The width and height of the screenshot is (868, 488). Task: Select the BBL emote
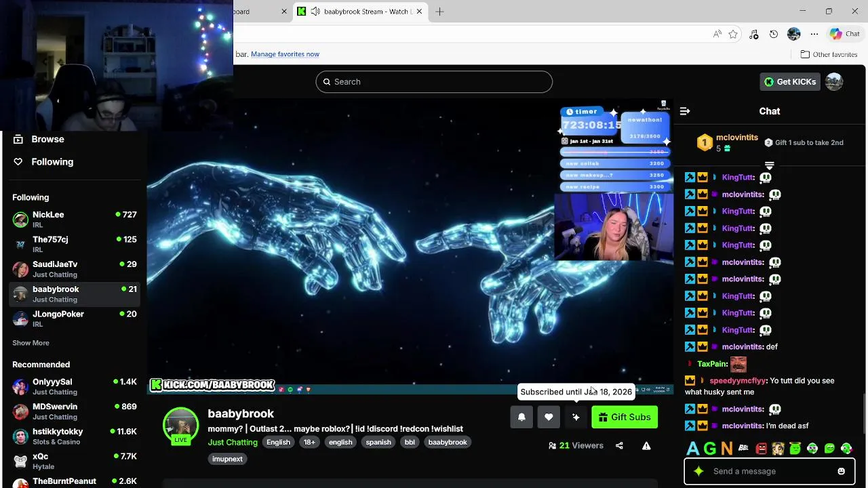[x=743, y=448]
